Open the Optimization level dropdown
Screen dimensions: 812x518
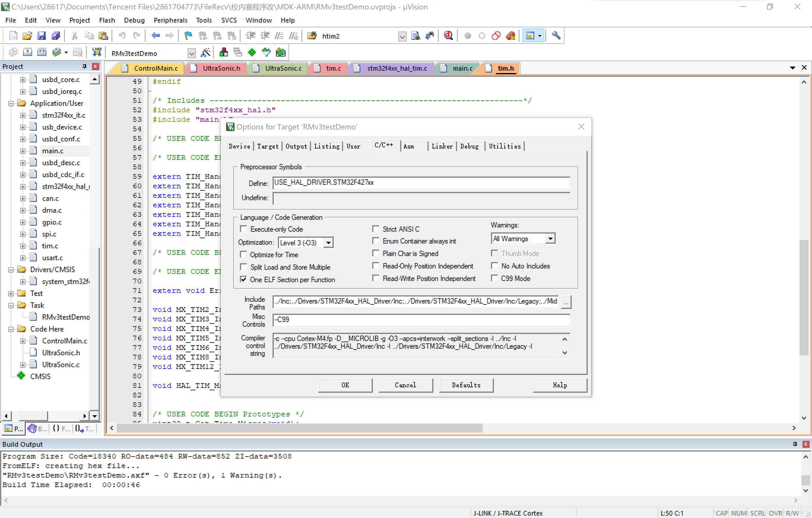tap(329, 243)
